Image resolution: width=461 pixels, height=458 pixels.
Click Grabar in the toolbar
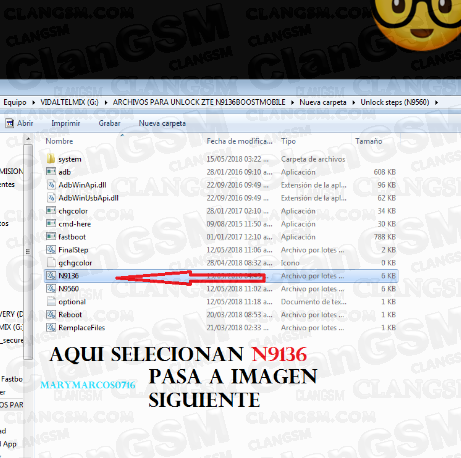[109, 123]
